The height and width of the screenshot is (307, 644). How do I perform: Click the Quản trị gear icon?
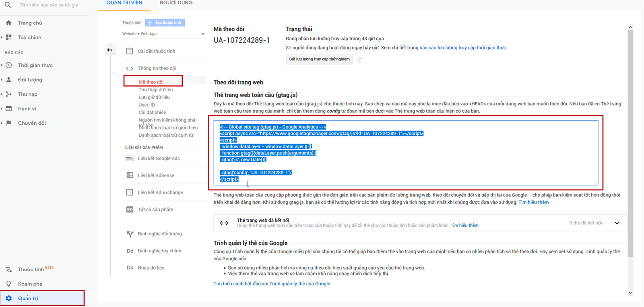point(9,299)
